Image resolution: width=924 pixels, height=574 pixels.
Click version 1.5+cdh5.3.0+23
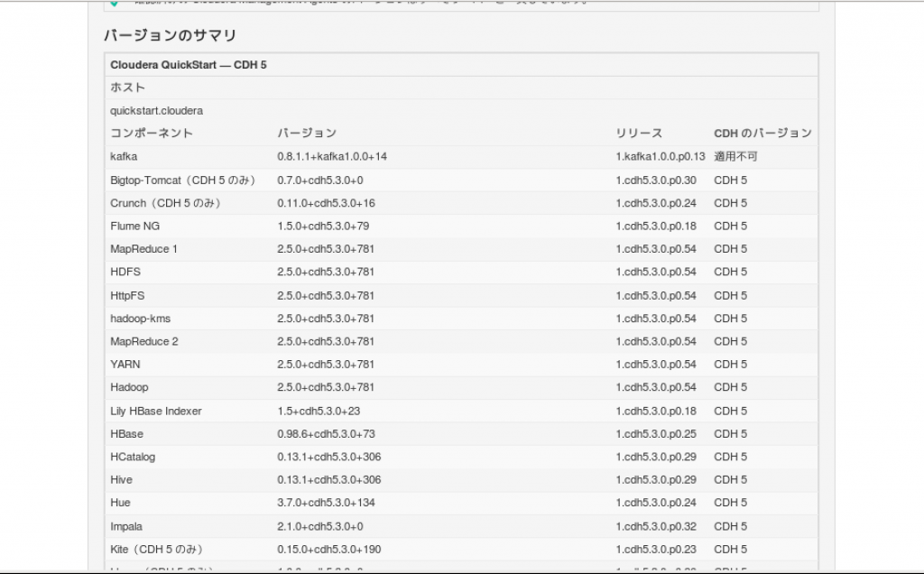[319, 412]
